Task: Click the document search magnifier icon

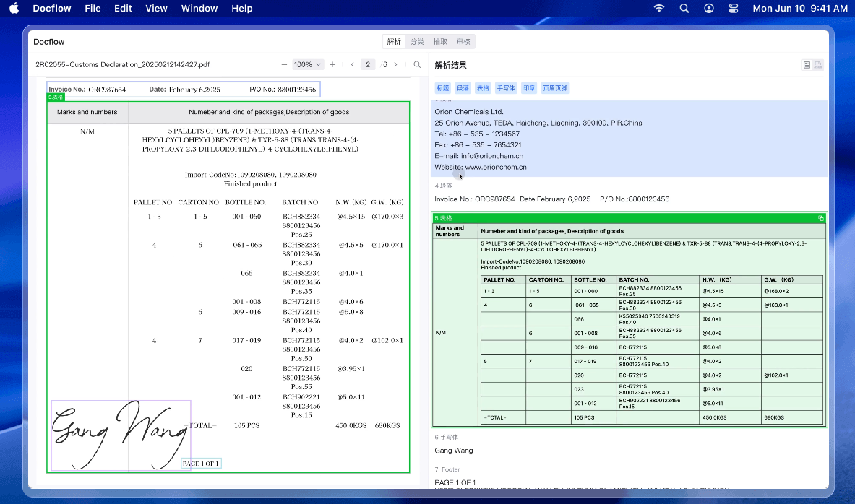Action: [x=417, y=64]
